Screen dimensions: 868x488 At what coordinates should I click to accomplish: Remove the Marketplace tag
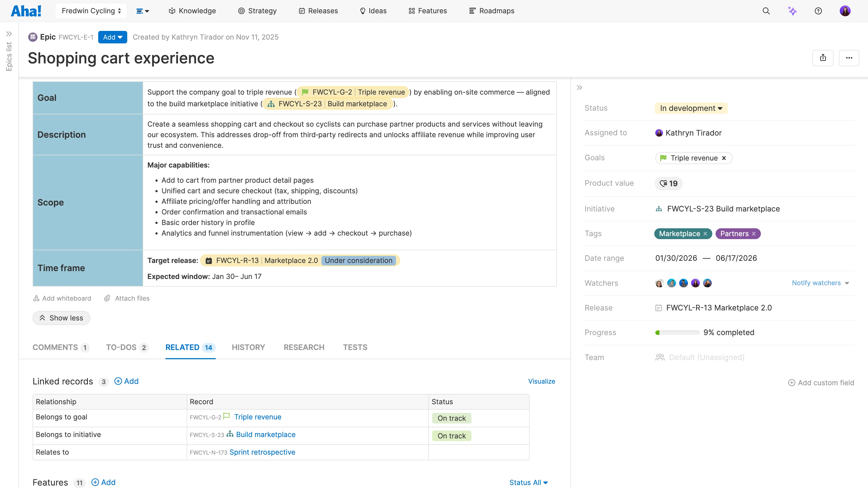click(706, 233)
